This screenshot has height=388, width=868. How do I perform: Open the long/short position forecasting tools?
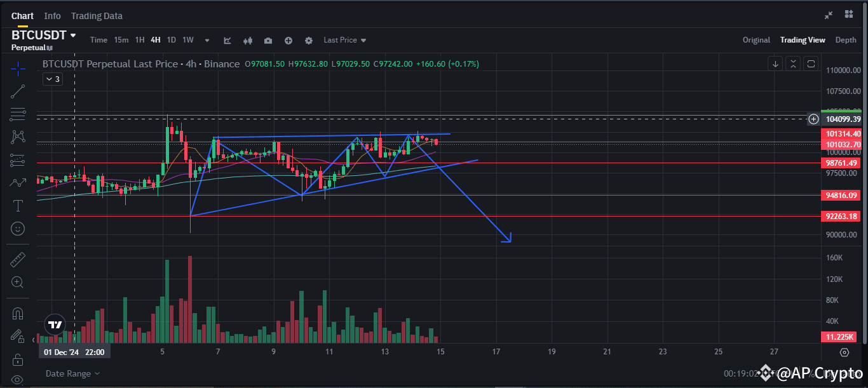tap(18, 160)
